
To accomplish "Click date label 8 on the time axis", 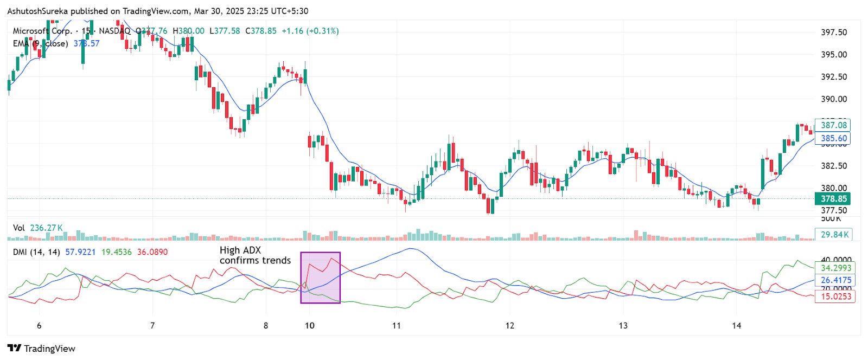I will click(x=266, y=326).
